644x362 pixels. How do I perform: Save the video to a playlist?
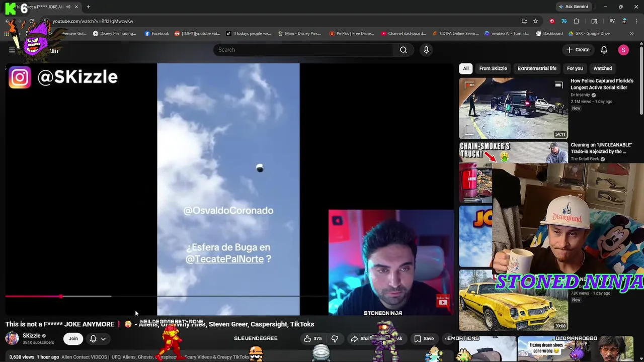[424, 339]
